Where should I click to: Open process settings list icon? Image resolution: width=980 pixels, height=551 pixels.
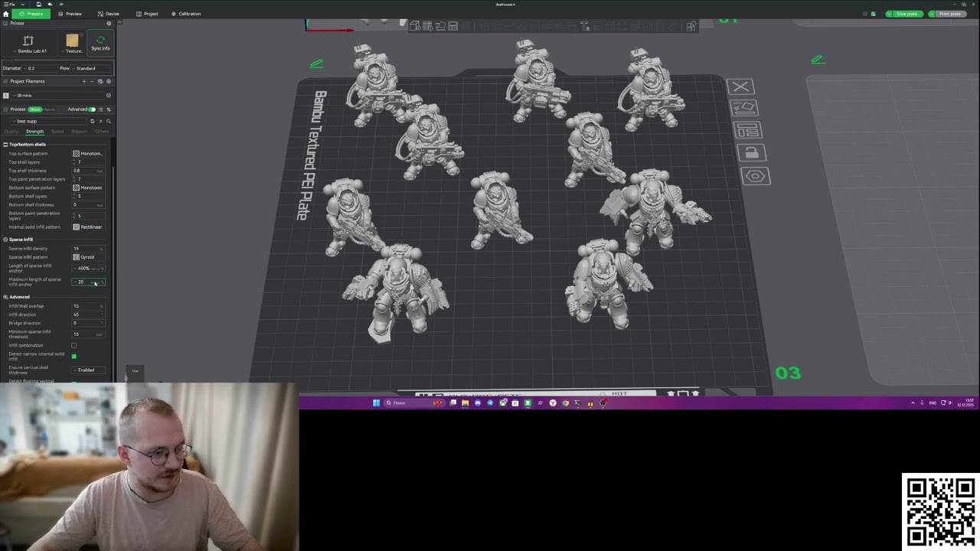click(x=101, y=109)
